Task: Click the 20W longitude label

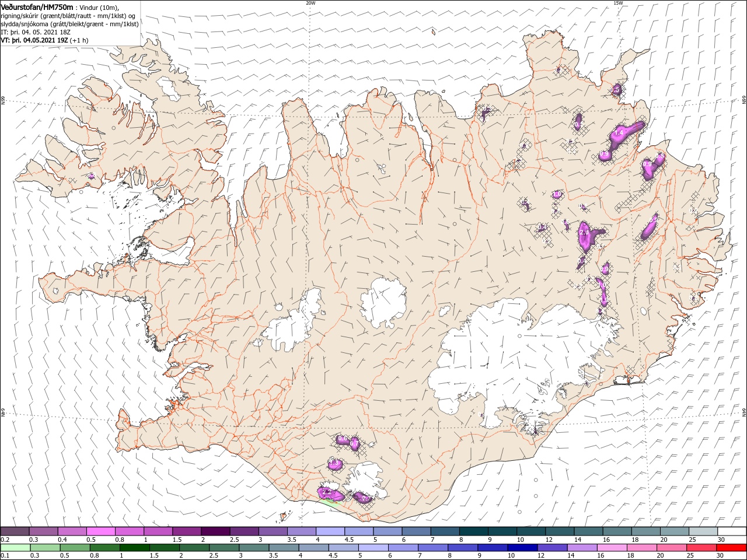Action: pos(310,3)
